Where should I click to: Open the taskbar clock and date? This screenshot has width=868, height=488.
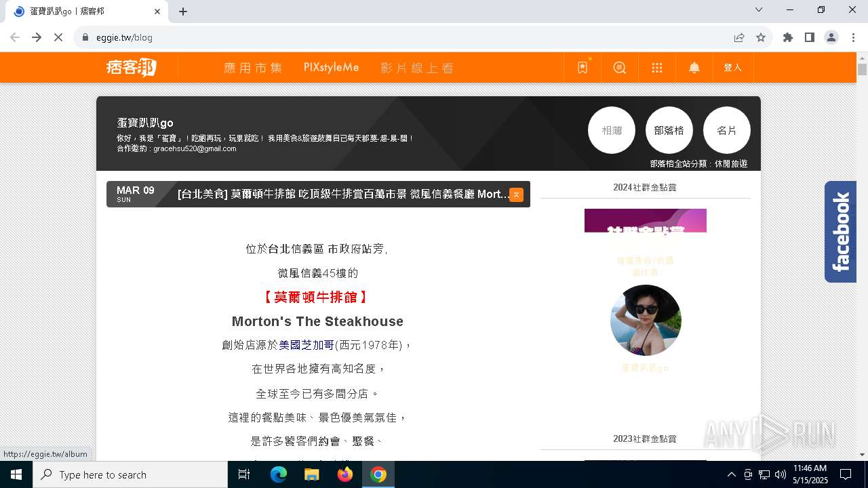coord(810,474)
